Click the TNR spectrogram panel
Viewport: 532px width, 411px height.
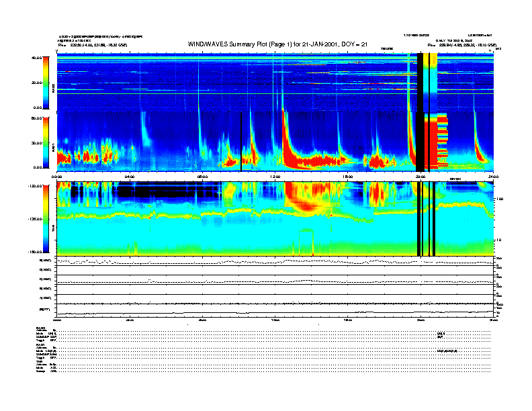[x=275, y=218]
